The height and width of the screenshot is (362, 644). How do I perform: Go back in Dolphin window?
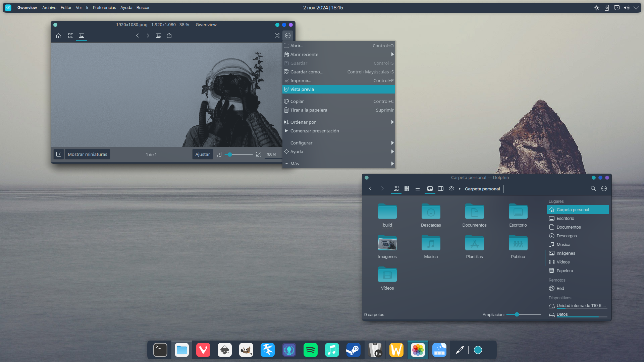370,189
